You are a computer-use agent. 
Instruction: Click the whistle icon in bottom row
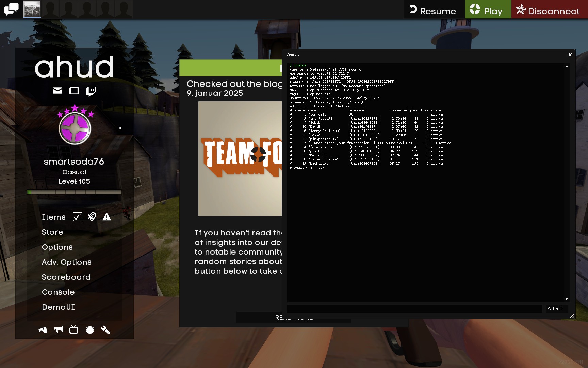point(43,330)
